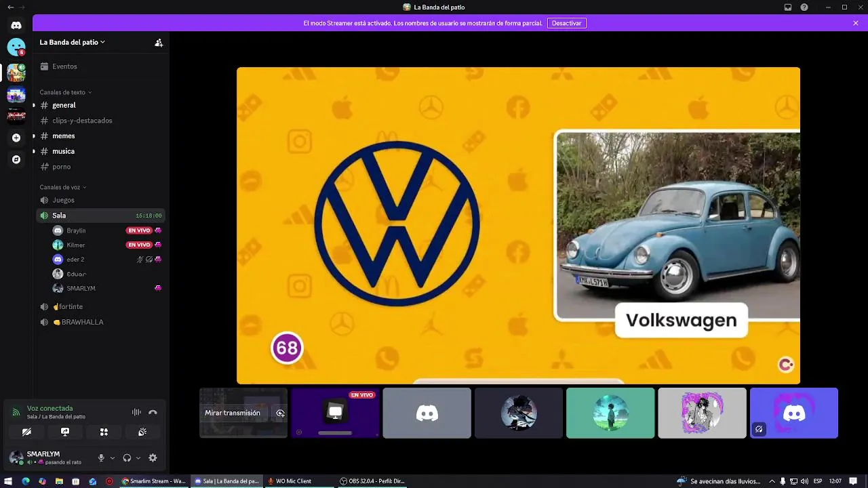
Task: Open the EN VIVO stream tile with monitor icon
Action: pos(335,413)
